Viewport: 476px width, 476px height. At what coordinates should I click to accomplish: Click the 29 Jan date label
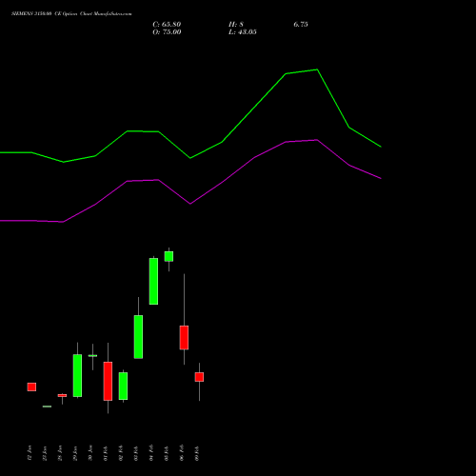click(75, 453)
